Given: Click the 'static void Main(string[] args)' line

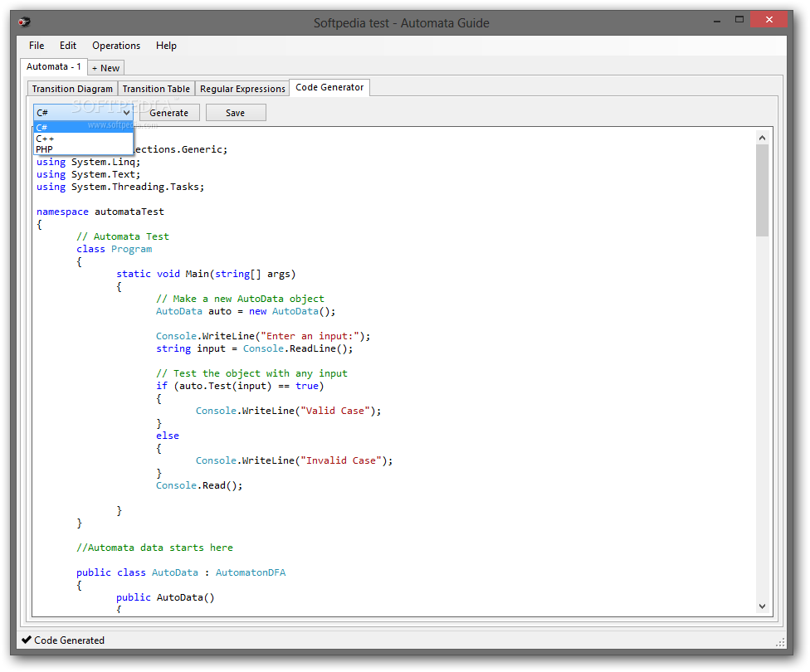Looking at the screenshot, I should (x=206, y=274).
